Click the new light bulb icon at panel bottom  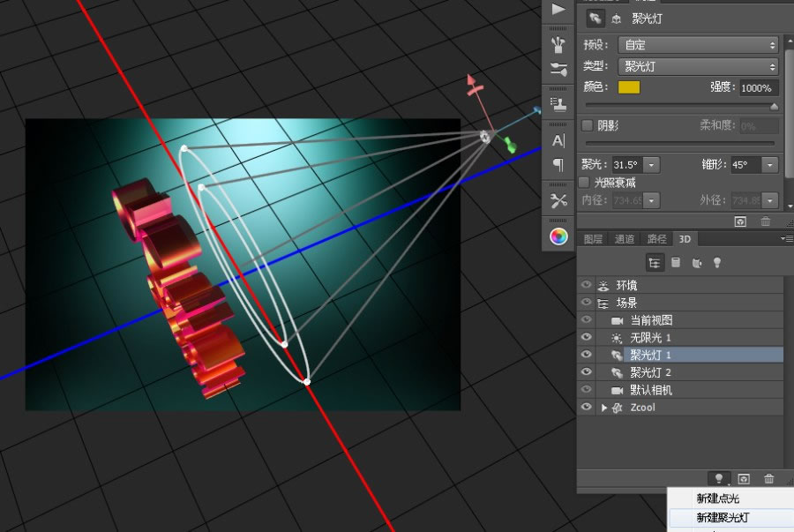click(719, 476)
